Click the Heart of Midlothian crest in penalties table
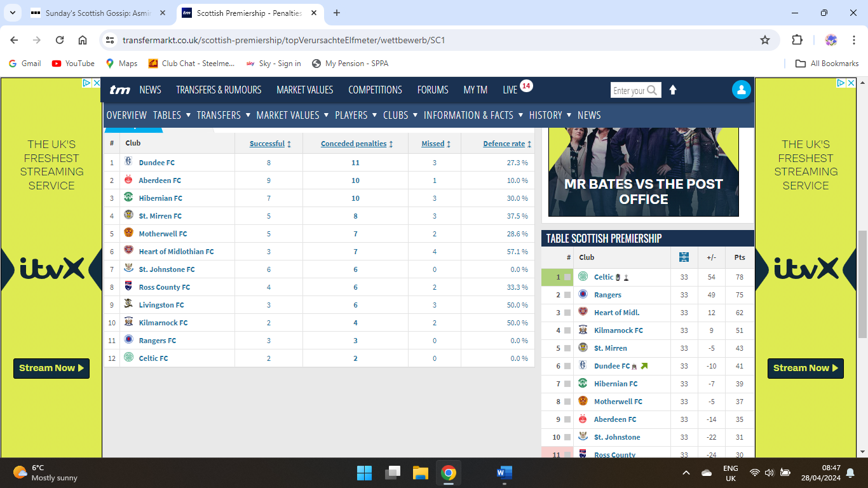Image resolution: width=868 pixels, height=488 pixels. click(x=128, y=251)
